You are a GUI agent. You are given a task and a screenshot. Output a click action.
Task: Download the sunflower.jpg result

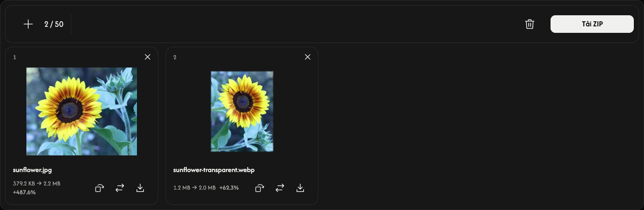point(140,188)
